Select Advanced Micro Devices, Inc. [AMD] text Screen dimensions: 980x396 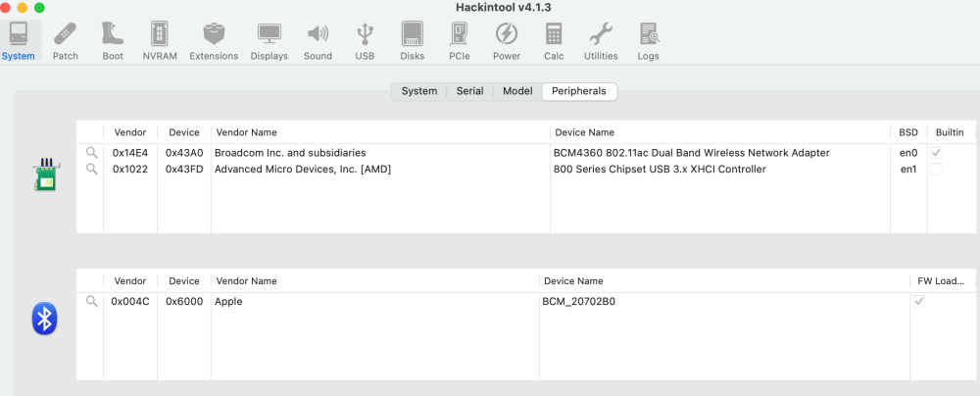(x=303, y=169)
